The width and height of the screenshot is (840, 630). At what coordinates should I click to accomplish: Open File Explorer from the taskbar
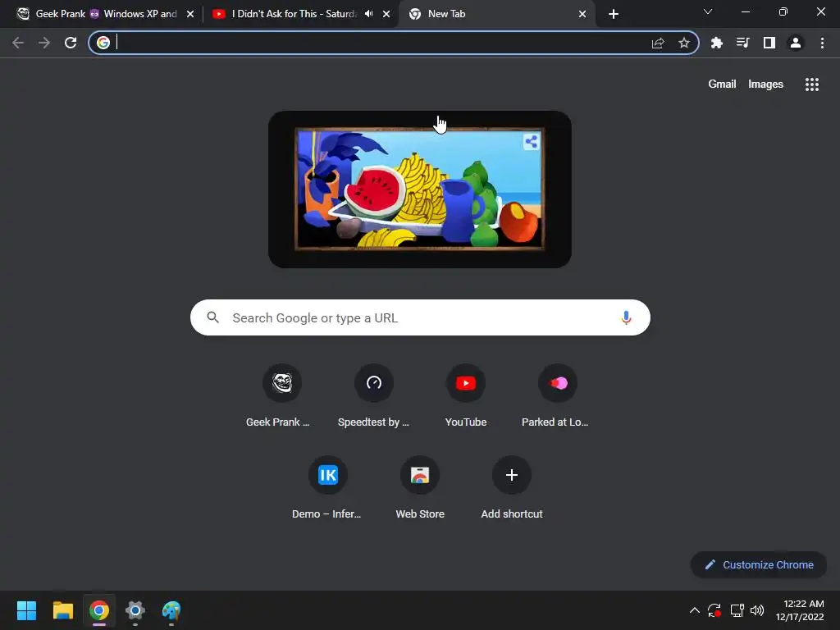point(62,610)
